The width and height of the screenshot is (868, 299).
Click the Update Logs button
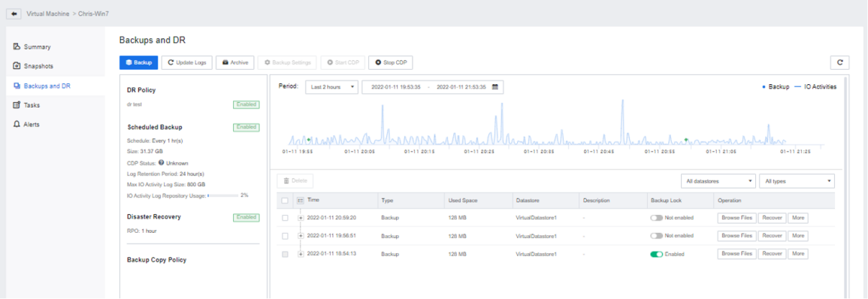tap(186, 62)
